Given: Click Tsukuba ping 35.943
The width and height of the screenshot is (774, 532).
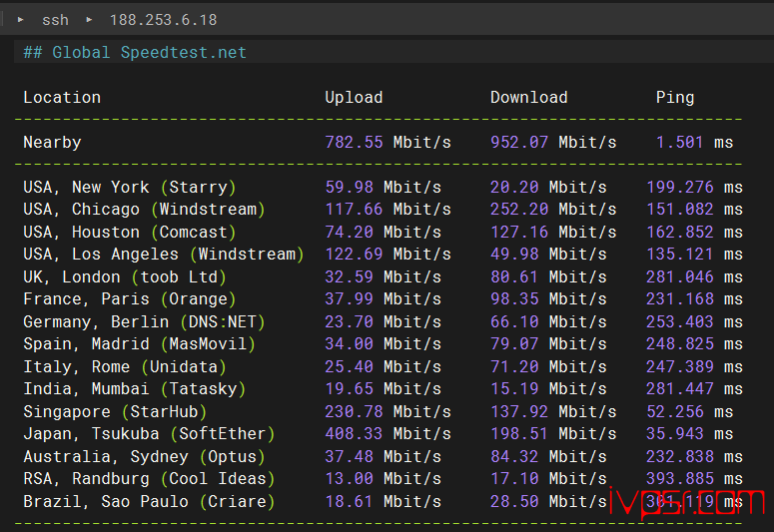Looking at the screenshot, I should click(x=675, y=434).
